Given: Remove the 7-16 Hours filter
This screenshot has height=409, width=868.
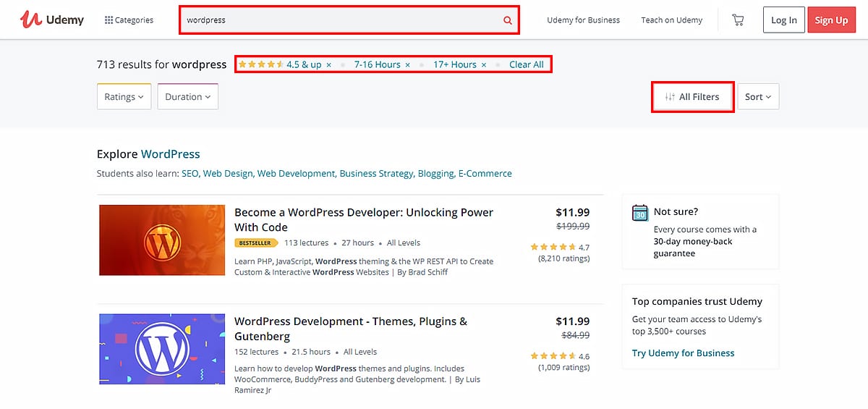Looking at the screenshot, I should tap(407, 65).
